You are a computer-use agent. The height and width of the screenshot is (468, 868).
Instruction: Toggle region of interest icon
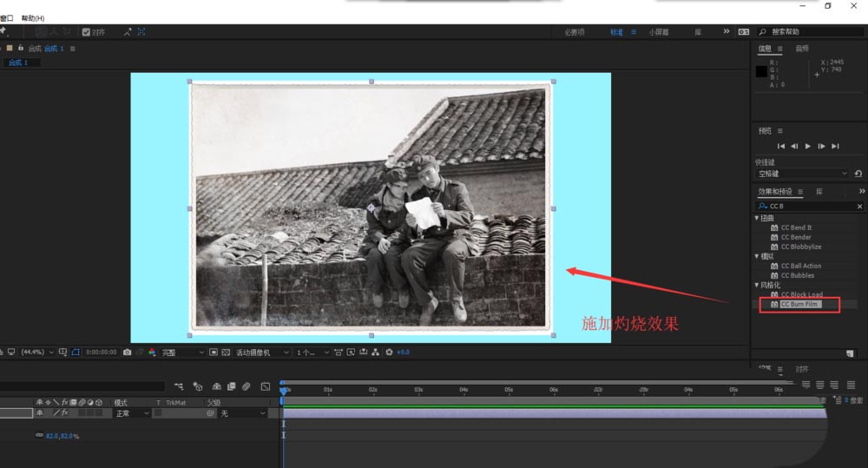(214, 353)
